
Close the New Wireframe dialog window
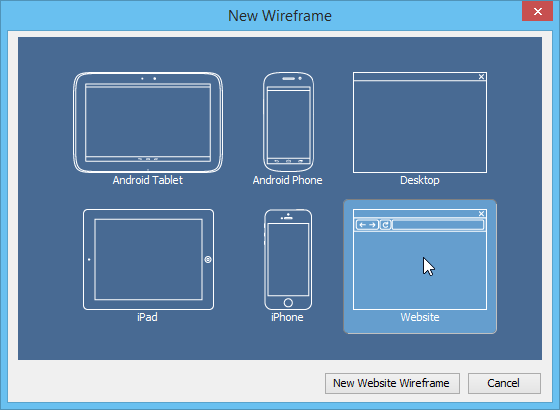point(537,11)
